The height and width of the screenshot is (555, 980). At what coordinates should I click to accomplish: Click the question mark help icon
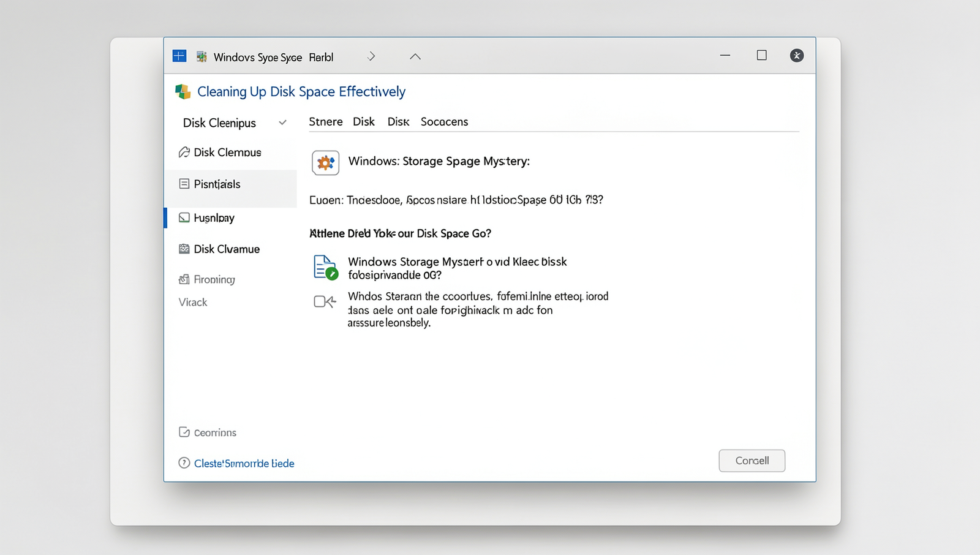coord(184,463)
